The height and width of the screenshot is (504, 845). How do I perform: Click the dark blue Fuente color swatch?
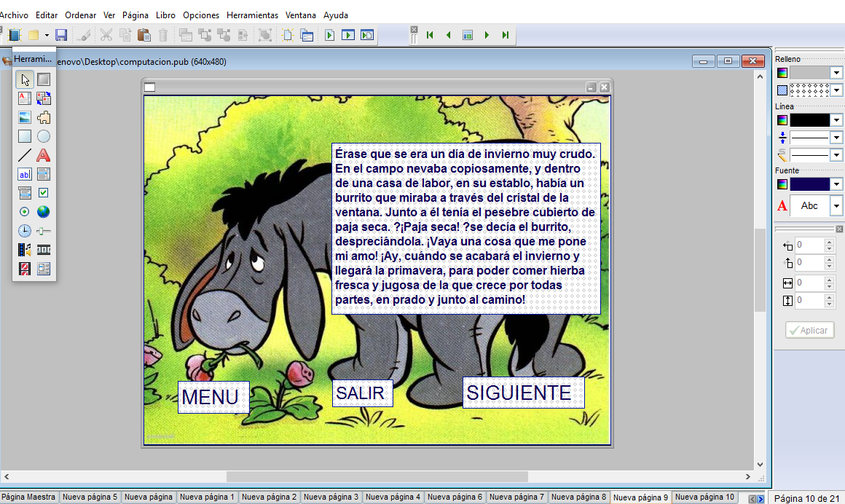point(809,184)
